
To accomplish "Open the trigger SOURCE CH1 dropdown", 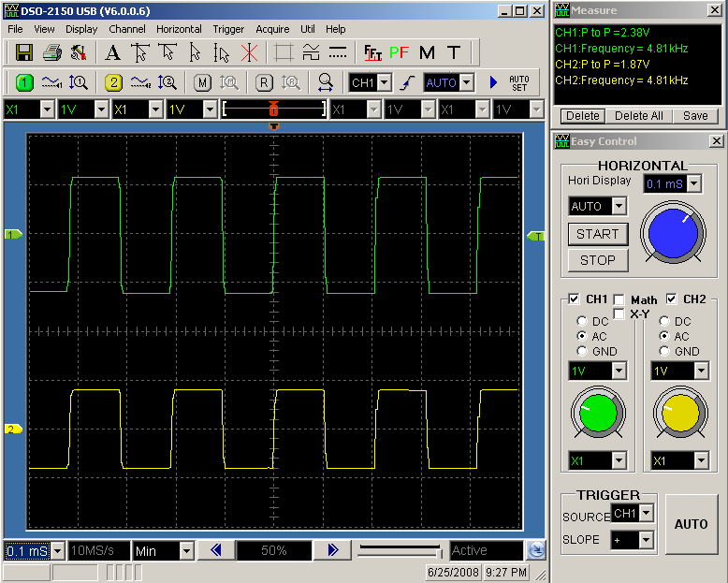I will (x=646, y=513).
